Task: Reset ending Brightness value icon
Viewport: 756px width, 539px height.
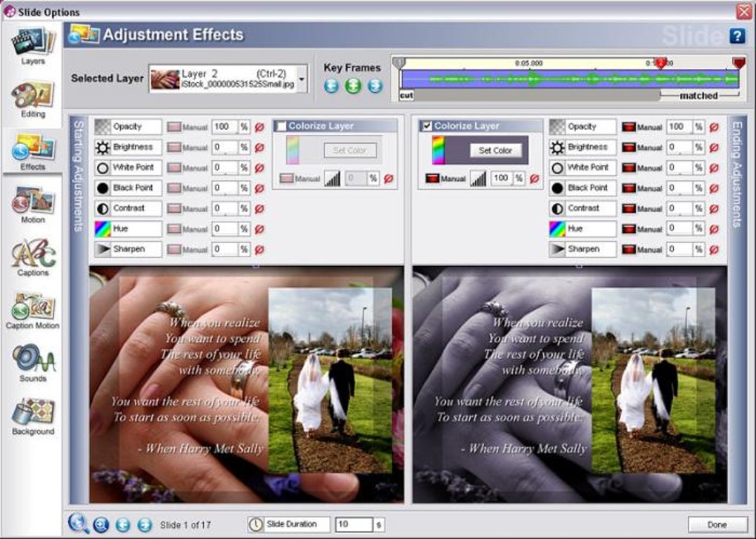Action: pyautogui.click(x=714, y=148)
